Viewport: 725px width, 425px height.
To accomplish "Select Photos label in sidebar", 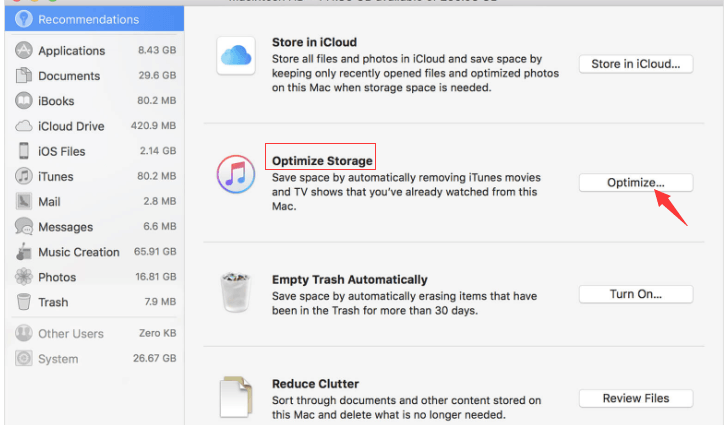I will coord(57,277).
